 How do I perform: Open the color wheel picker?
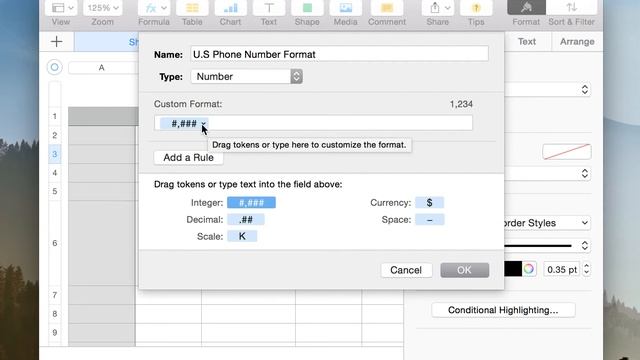point(529,269)
